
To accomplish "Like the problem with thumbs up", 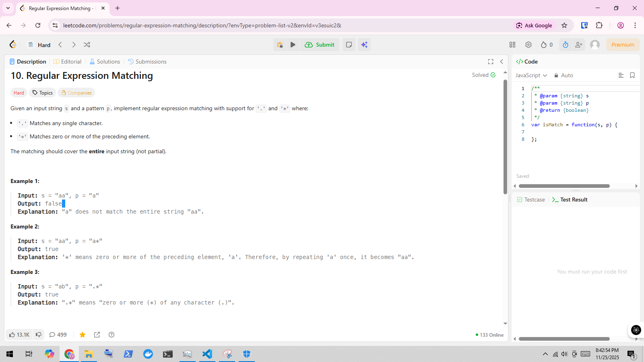I will (19, 335).
